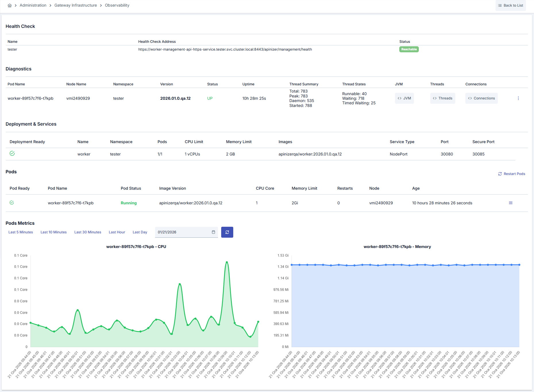Click the health check address URL text
534x392 pixels.
(x=225, y=49)
